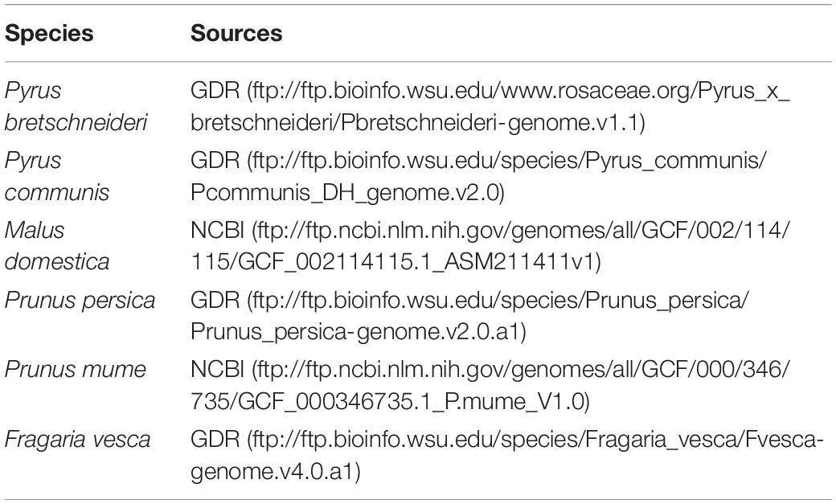Open the NCBI GCF/000/346 ftp link
This screenshot has width=836, height=504.
coord(521,370)
